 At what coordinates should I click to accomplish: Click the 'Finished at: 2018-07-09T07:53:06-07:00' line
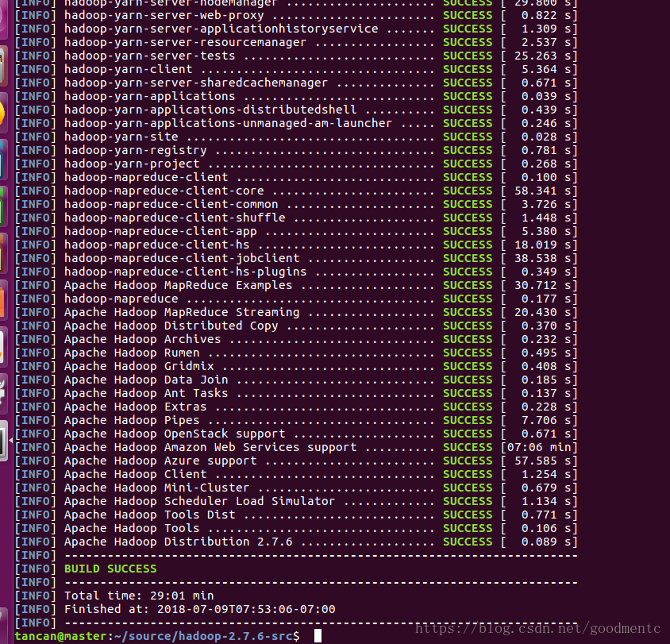click(199, 609)
